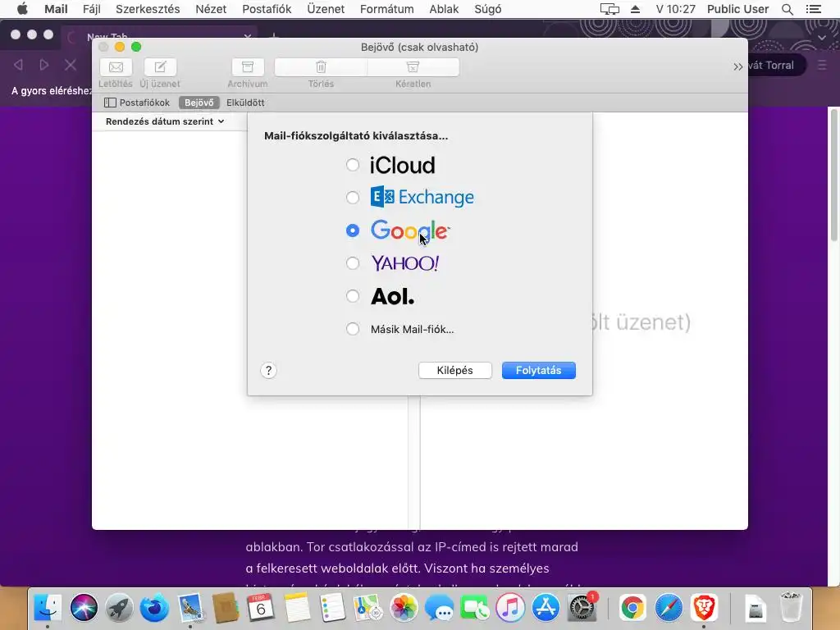This screenshot has width=840, height=630.
Task: Open the Ablak menu
Action: coord(444,9)
